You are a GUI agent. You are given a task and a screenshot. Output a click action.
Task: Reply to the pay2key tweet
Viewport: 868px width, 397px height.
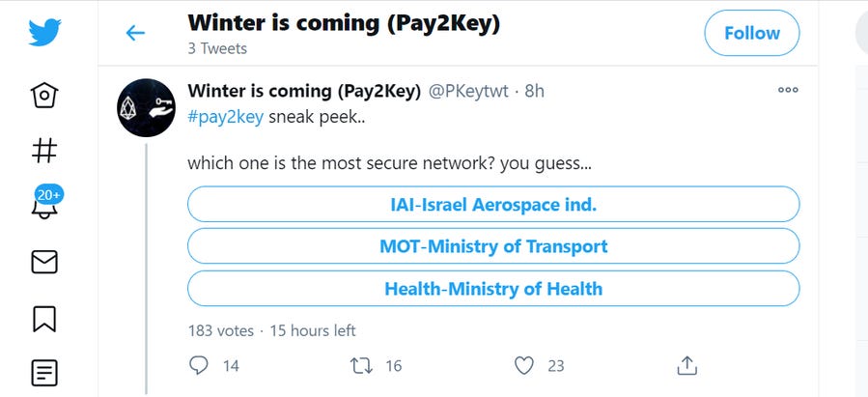(200, 365)
